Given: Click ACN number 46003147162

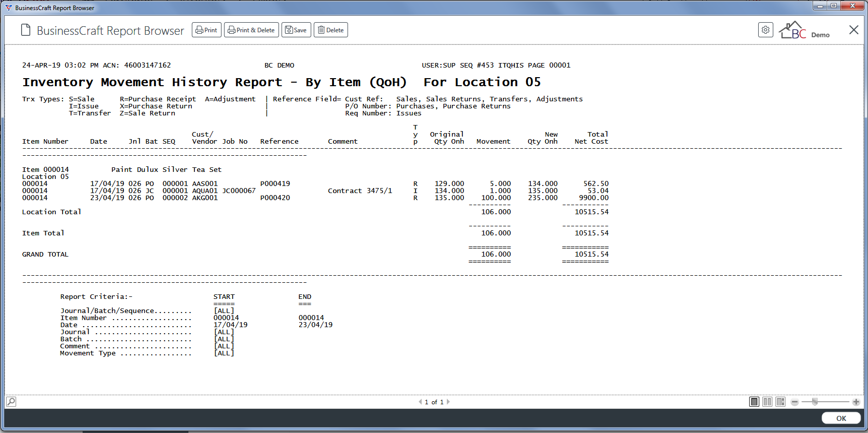Looking at the screenshot, I should (x=148, y=65).
